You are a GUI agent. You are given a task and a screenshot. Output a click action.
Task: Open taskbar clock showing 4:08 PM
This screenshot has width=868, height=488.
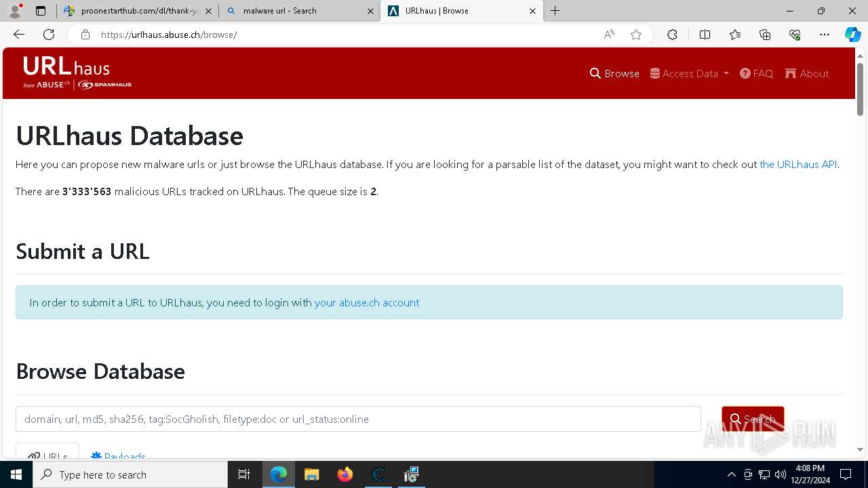[809, 474]
